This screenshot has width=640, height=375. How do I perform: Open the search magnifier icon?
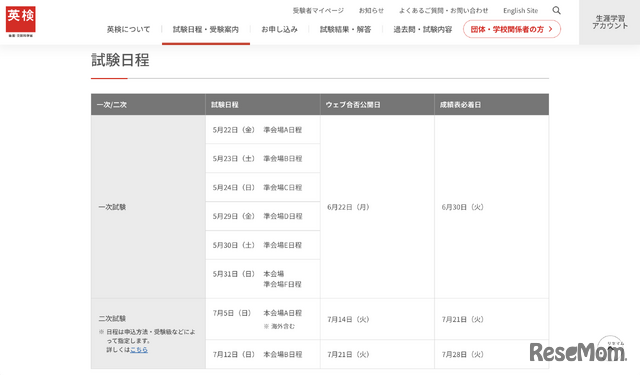click(556, 11)
